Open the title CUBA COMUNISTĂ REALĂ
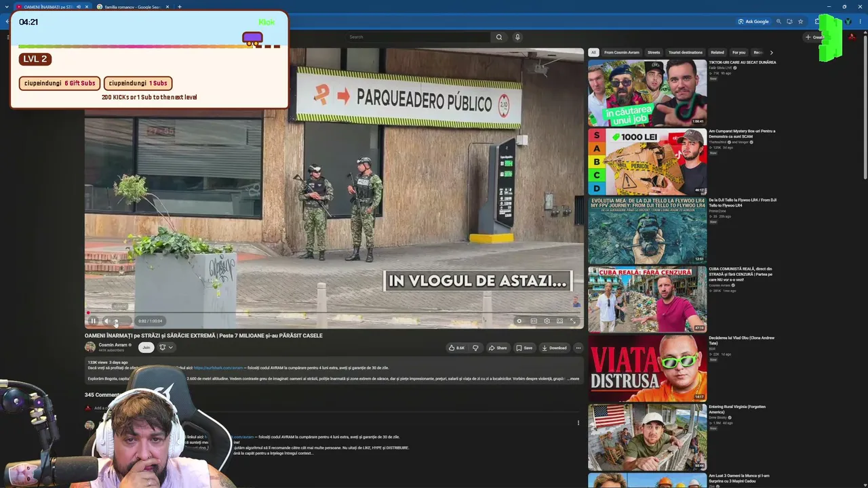 [x=741, y=274]
